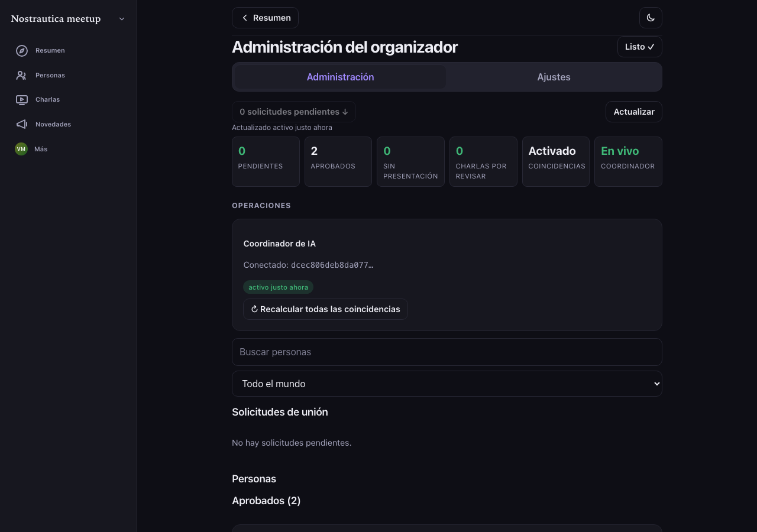Switch to the Ajustes tab
Screen dimensions: 757x532
pos(554,77)
